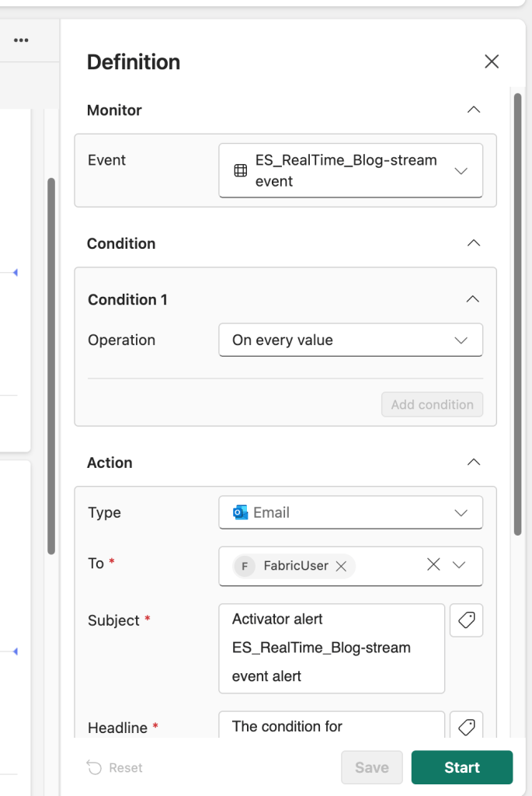Click into the Subject text field

pos(332,648)
